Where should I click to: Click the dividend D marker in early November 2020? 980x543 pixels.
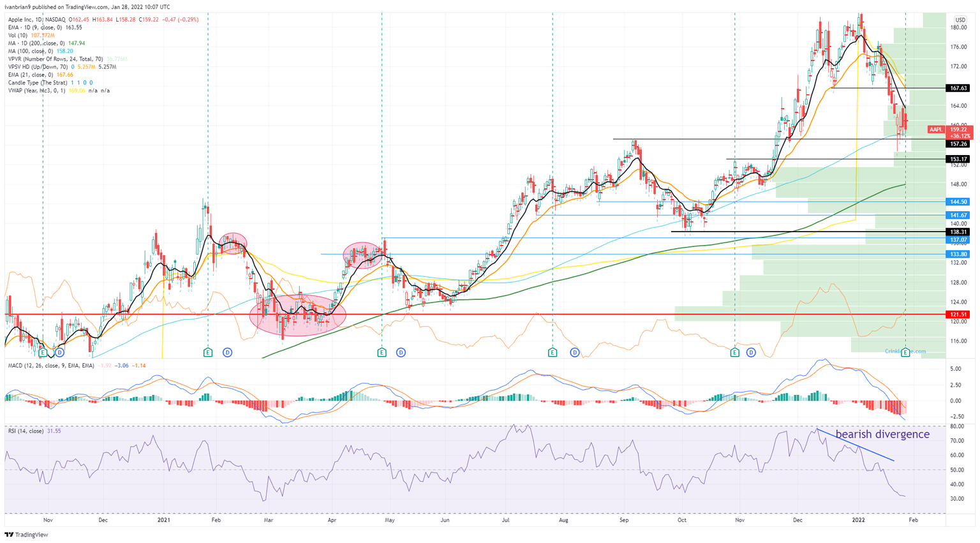tap(60, 352)
